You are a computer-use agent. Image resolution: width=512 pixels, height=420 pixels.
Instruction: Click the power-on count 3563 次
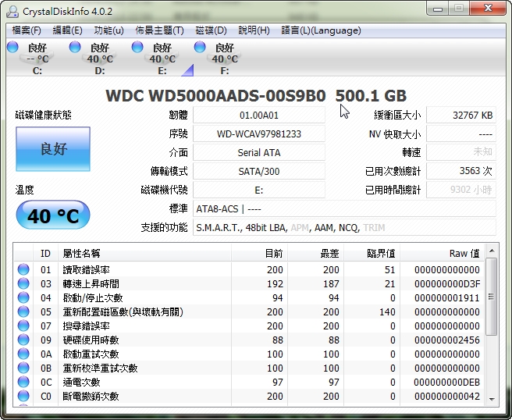click(x=461, y=171)
